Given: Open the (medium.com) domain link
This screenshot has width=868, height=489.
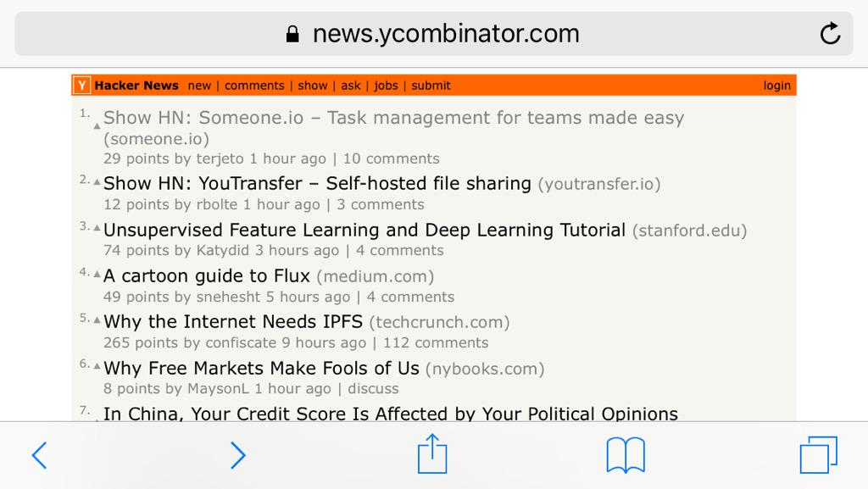Looking at the screenshot, I should coord(376,276).
